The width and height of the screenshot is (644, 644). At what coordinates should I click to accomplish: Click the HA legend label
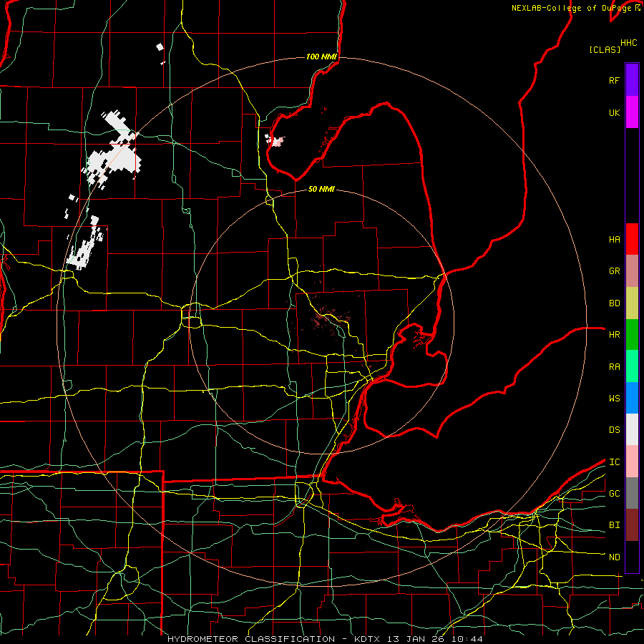(615, 240)
